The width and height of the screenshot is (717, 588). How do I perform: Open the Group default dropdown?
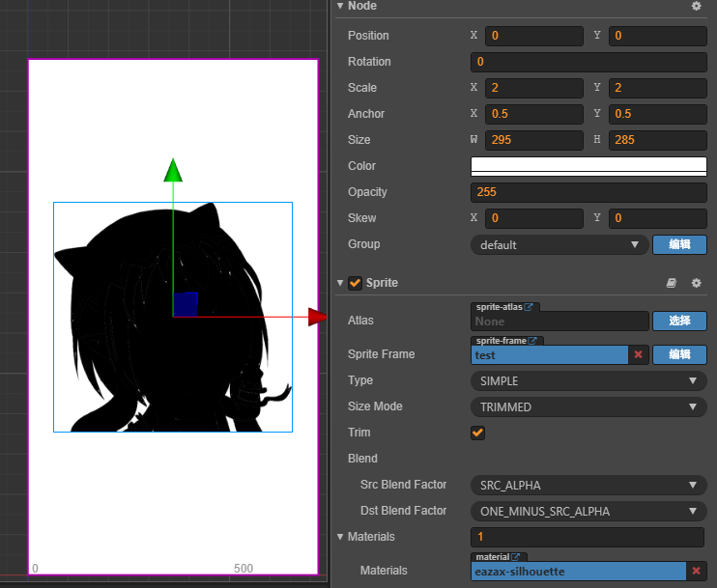tap(559, 245)
